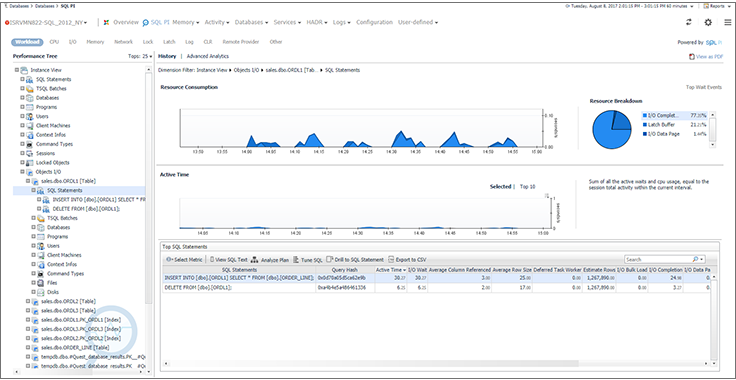This screenshot has height=380, width=736.
Task: Open the Logs menu
Action: (x=342, y=22)
